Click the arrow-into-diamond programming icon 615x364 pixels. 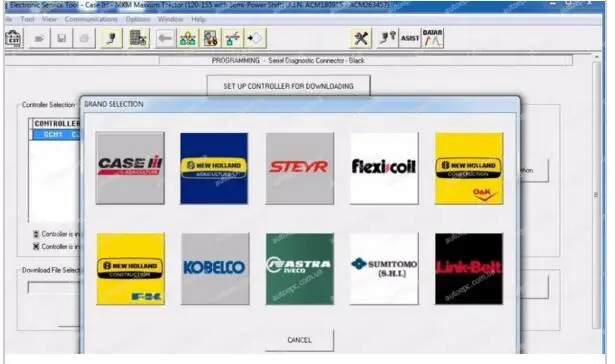(x=255, y=38)
